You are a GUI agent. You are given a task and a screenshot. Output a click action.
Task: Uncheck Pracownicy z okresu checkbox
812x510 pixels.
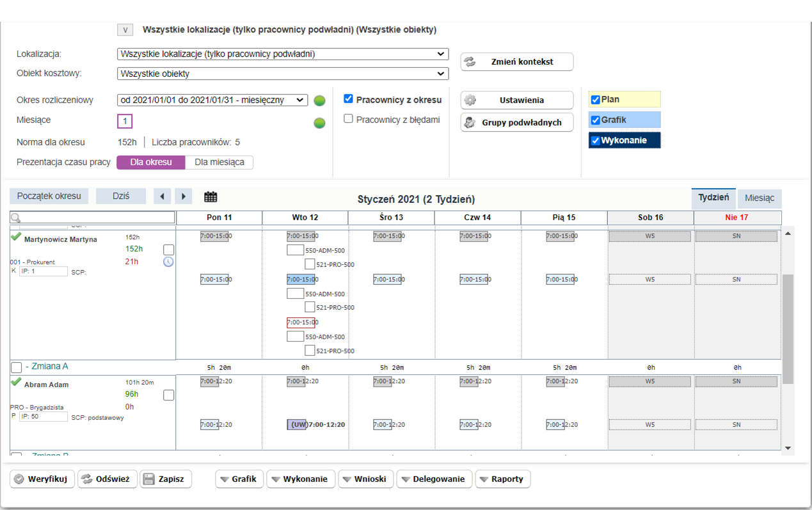[x=349, y=99]
